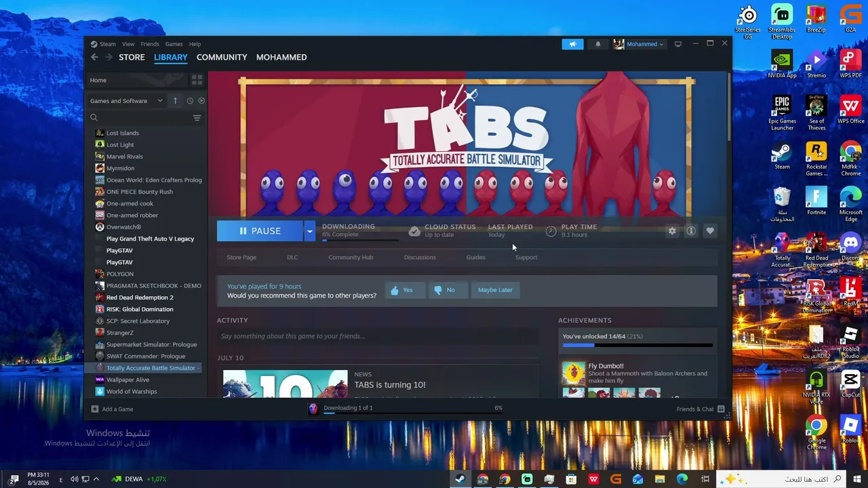
Task: Click the Maybe Later button
Action: [x=495, y=290]
